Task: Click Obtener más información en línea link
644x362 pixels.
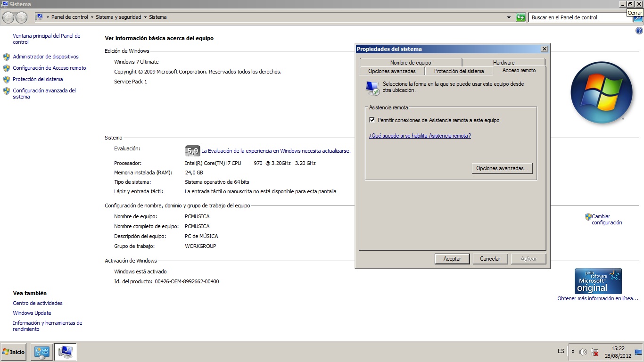Action: (598, 298)
